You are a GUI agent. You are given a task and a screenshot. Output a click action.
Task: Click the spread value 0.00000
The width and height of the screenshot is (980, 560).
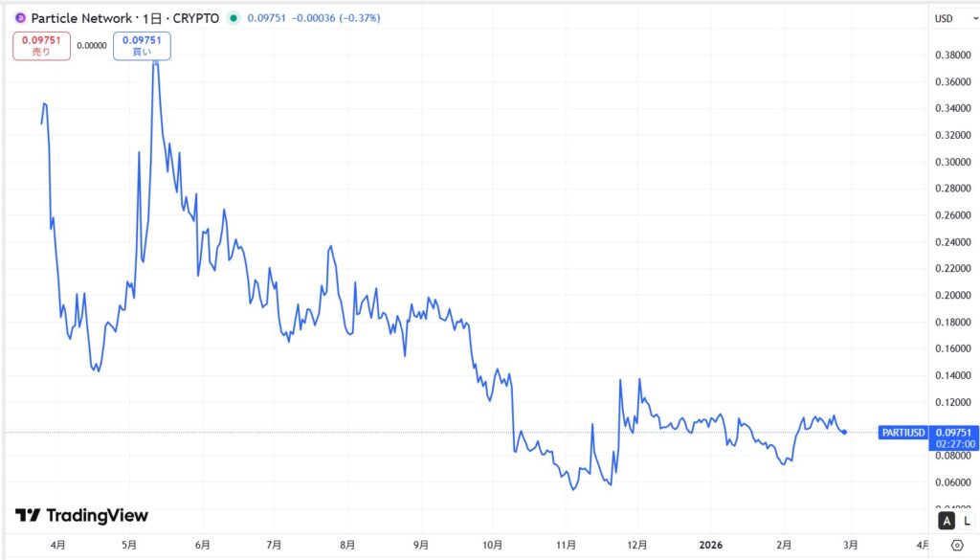coord(93,45)
